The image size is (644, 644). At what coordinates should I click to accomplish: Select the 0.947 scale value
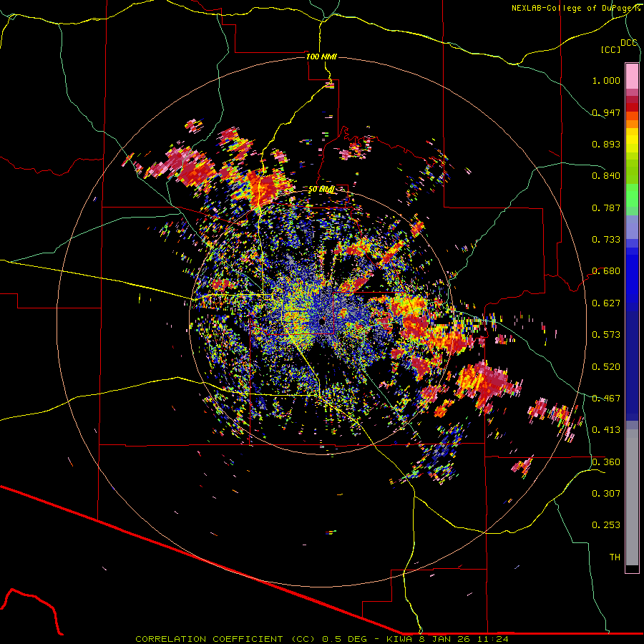click(606, 112)
